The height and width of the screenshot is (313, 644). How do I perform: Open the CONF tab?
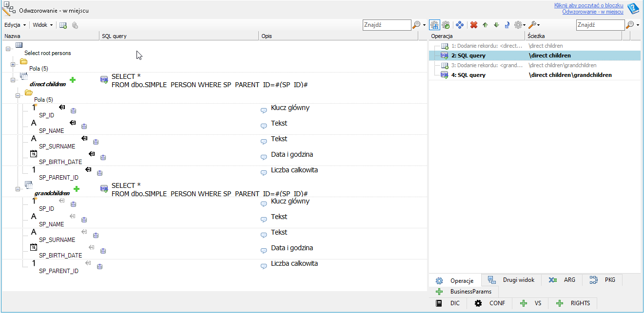click(490, 303)
